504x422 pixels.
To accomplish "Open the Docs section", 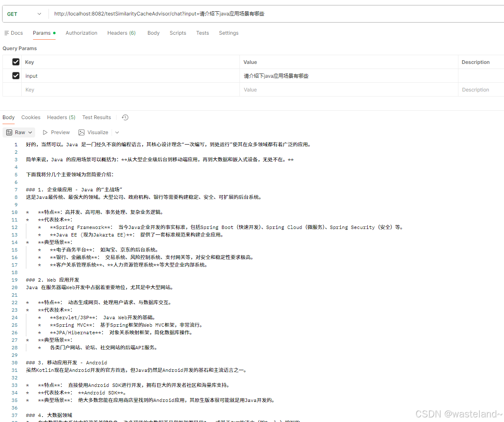I will (13, 33).
